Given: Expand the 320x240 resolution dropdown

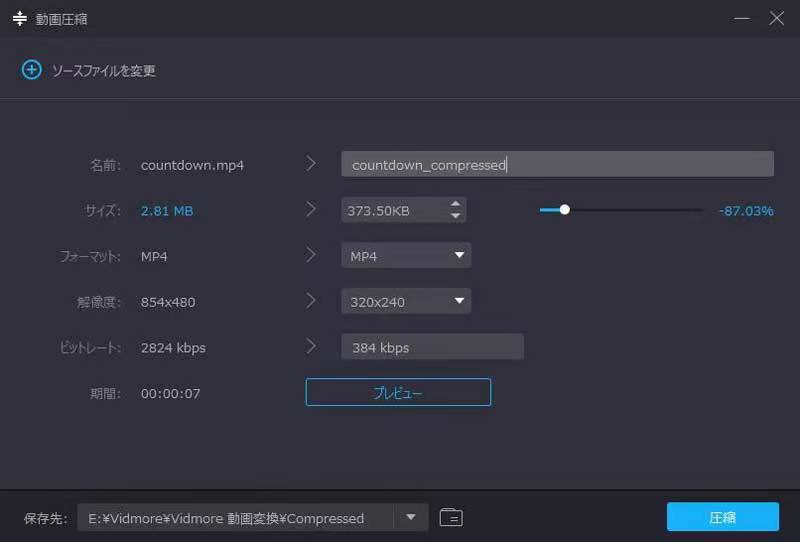Looking at the screenshot, I should point(459,301).
